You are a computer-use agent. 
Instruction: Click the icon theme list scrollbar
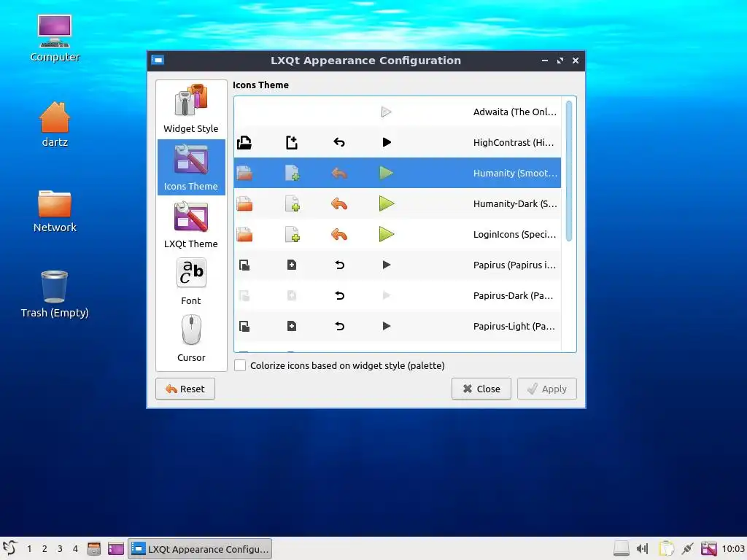pyautogui.click(x=569, y=171)
